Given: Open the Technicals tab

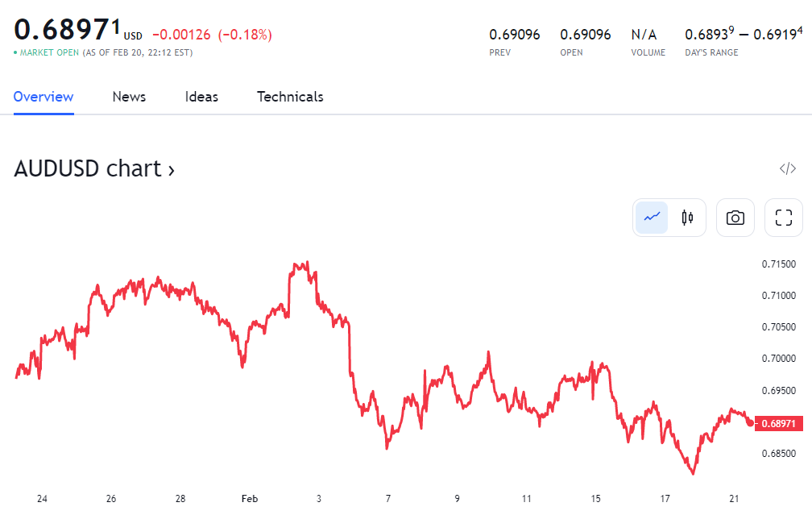Looking at the screenshot, I should tap(290, 97).
